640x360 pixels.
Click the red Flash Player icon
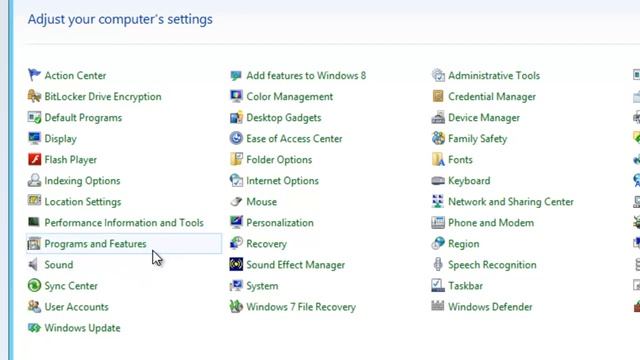[34, 159]
